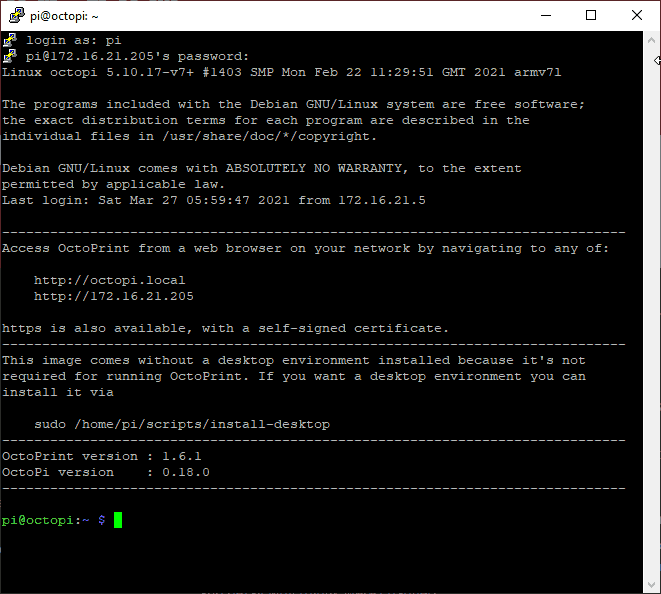This screenshot has width=661, height=594.
Task: Maximize the pi@octopi terminal window
Action: [591, 15]
